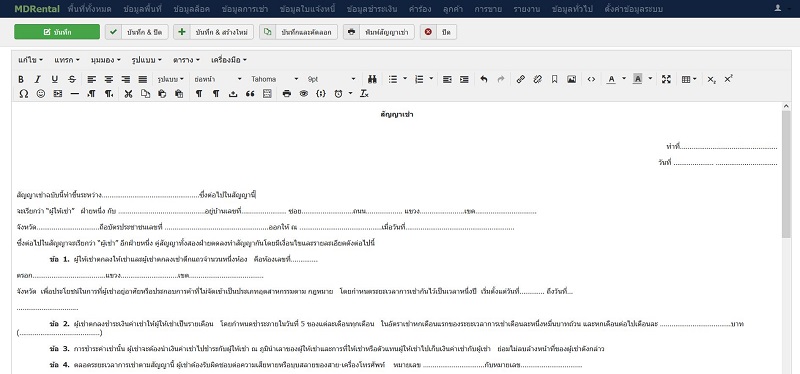Open the 9pt font size dropdown
Screen dimensions: 800x374
pyautogui.click(x=331, y=79)
